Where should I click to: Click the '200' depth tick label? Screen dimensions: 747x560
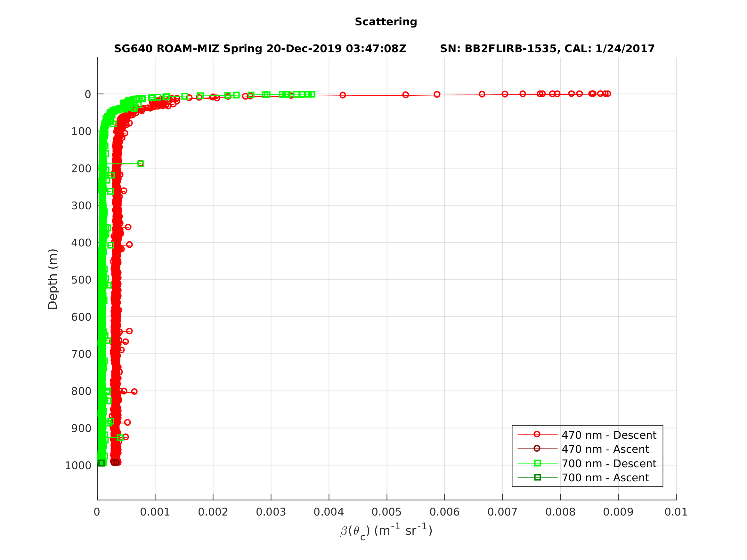pos(81,168)
